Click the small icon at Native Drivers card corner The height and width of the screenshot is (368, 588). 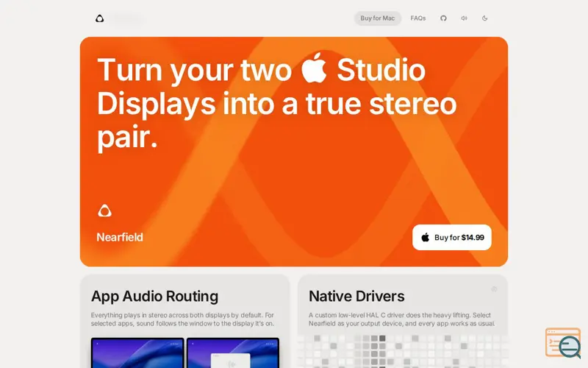click(x=494, y=289)
